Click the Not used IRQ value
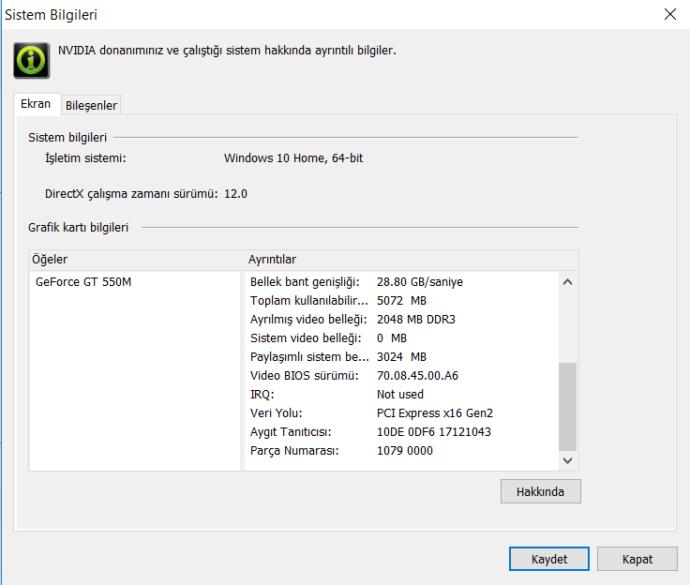 [400, 394]
